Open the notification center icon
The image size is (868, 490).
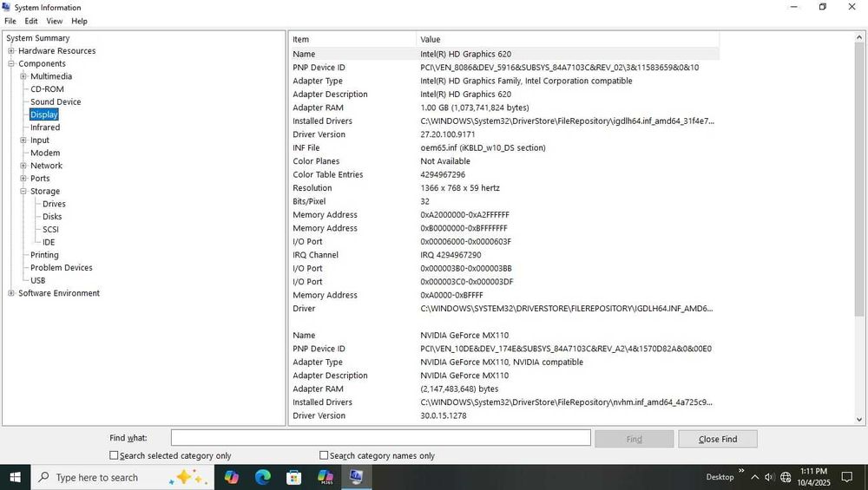click(847, 477)
